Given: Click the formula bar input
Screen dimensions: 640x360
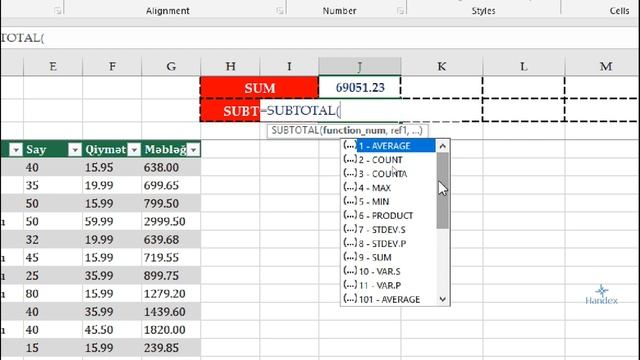Looking at the screenshot, I should (x=320, y=38).
